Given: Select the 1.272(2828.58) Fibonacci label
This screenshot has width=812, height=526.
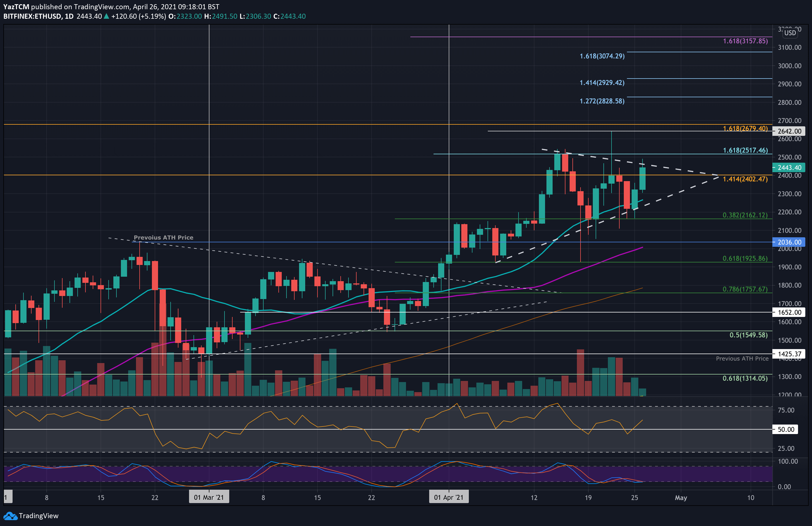Looking at the screenshot, I should [602, 101].
